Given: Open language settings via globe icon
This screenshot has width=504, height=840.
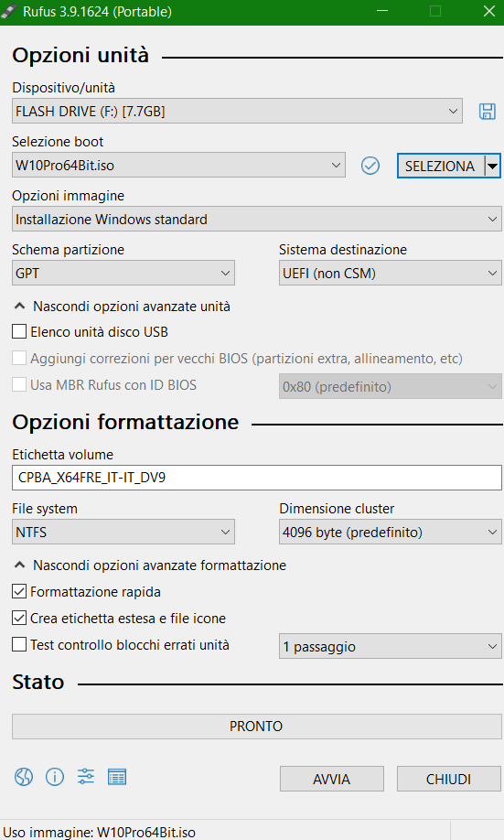Looking at the screenshot, I should pyautogui.click(x=24, y=776).
